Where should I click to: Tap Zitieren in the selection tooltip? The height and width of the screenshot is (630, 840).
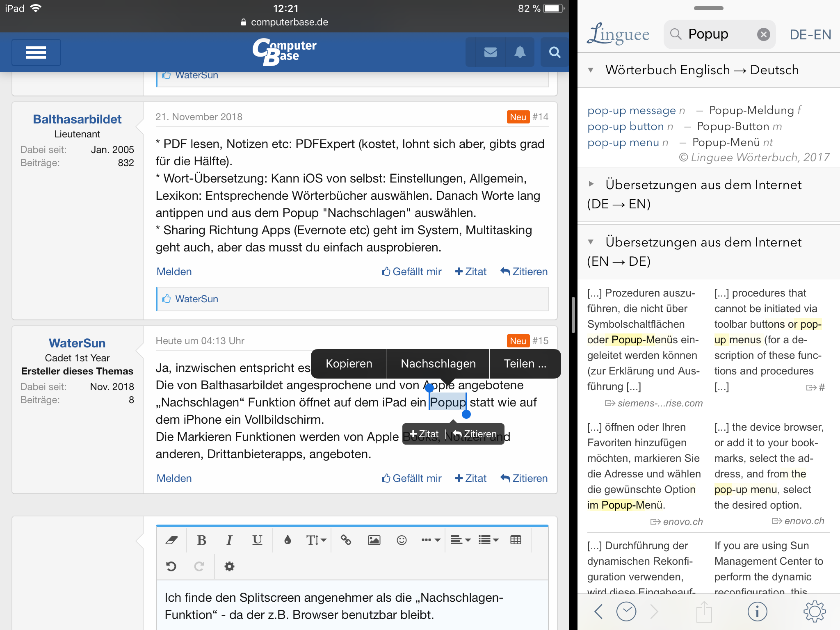click(475, 434)
